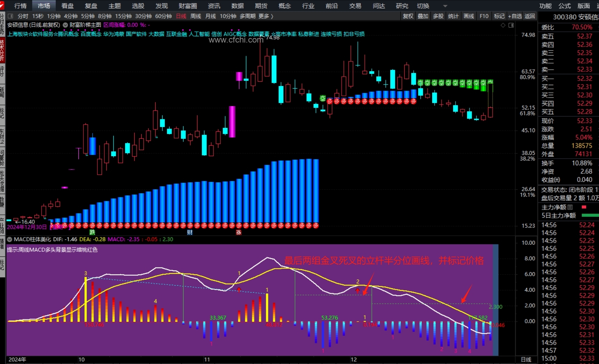Toggle the side panel layout icon
The height and width of the screenshot is (364, 599).
click(x=511, y=25)
